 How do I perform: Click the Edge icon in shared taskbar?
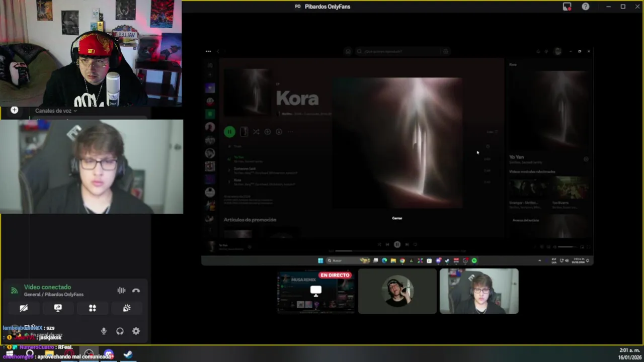384,260
